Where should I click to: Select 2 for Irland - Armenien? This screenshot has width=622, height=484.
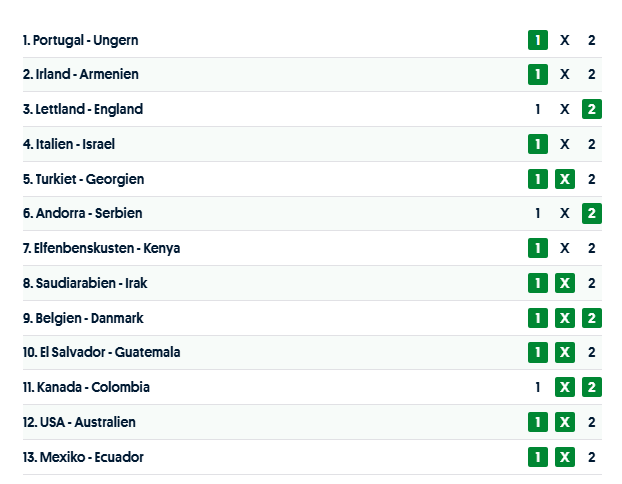click(x=592, y=74)
